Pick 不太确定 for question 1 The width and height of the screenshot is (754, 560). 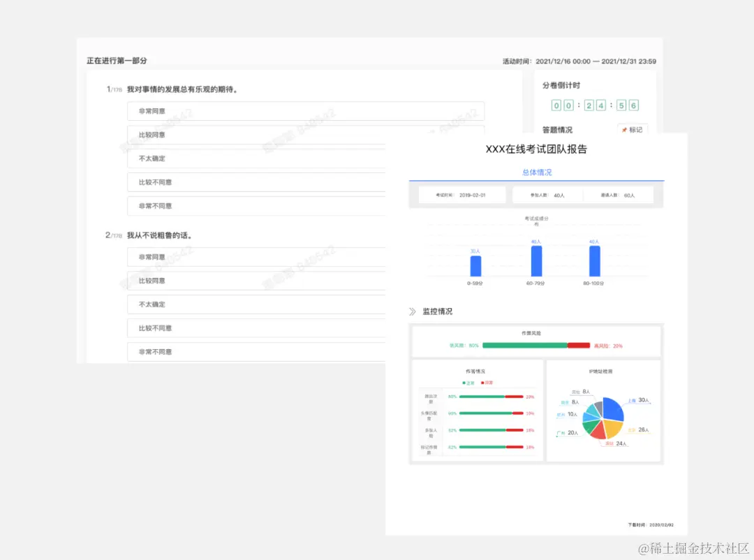coord(256,159)
